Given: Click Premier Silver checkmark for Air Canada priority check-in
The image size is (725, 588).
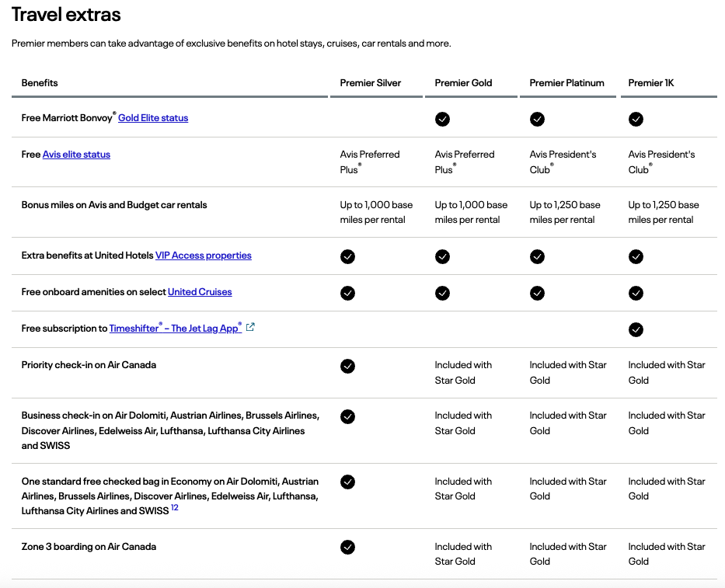Looking at the screenshot, I should tap(347, 366).
